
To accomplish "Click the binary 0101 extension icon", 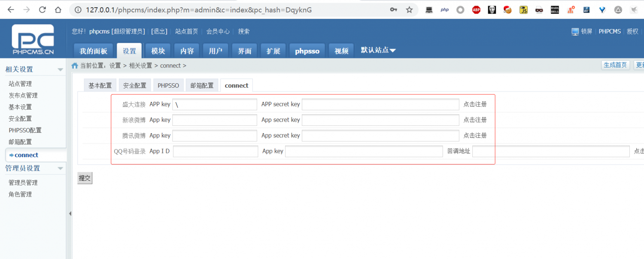I will coord(555,9).
